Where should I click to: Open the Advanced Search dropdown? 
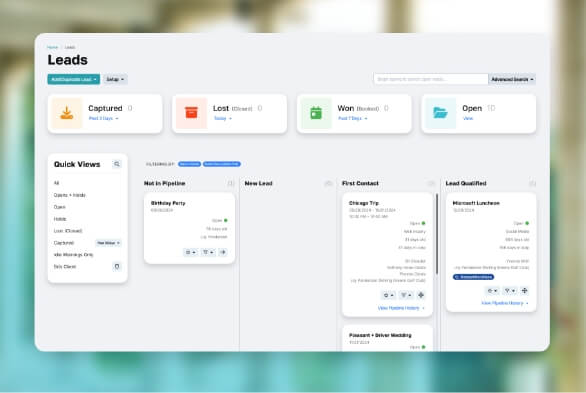click(x=512, y=79)
